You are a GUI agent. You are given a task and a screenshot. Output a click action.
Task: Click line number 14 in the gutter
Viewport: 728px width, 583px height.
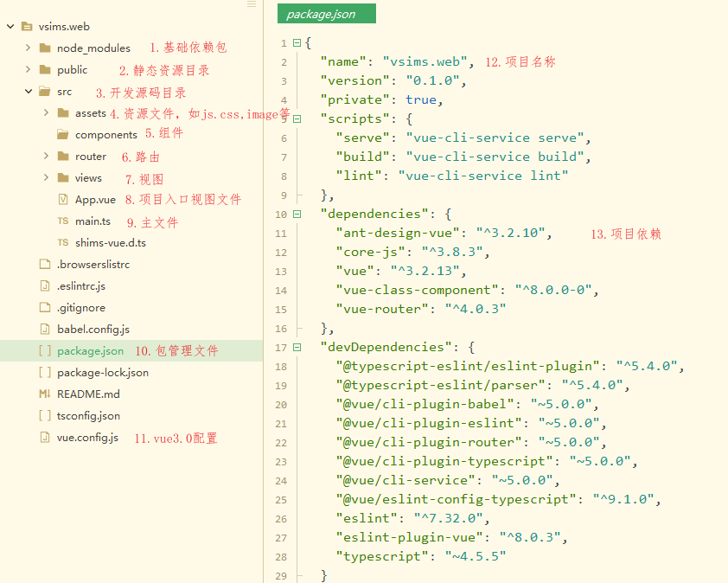(x=281, y=291)
